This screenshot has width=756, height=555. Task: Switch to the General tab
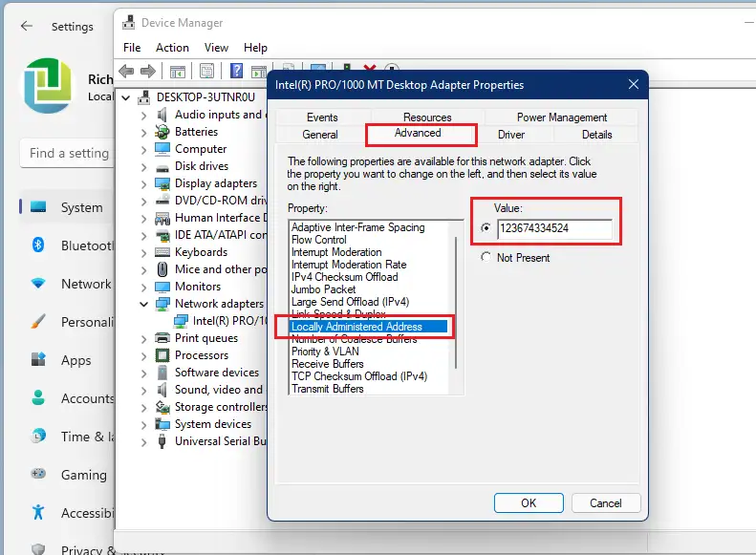[319, 135]
